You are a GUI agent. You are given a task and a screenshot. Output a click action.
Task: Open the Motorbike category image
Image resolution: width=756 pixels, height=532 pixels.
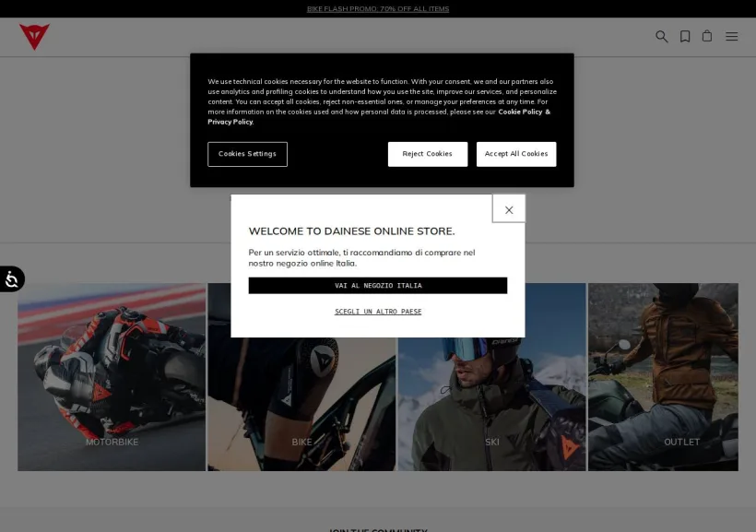pyautogui.click(x=112, y=377)
